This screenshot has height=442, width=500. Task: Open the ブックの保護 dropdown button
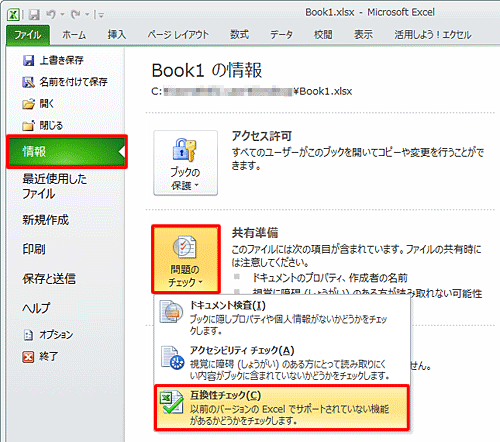185,163
